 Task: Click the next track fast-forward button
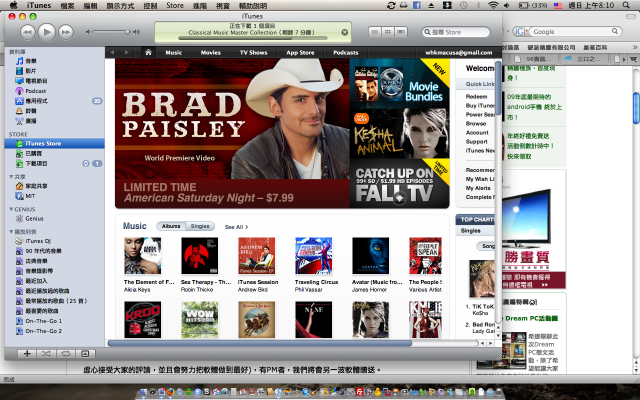(x=66, y=32)
